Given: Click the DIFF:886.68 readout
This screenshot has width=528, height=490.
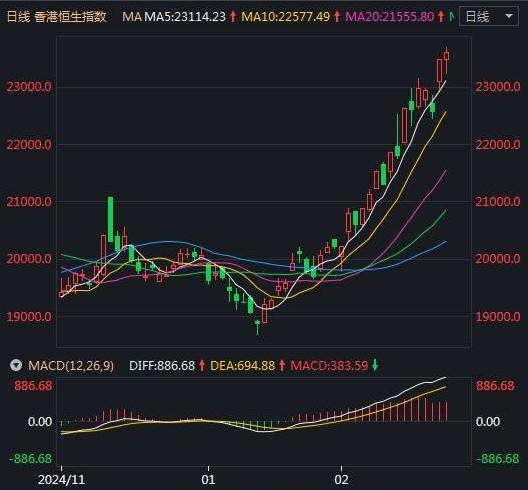Looking at the screenshot, I should [162, 365].
